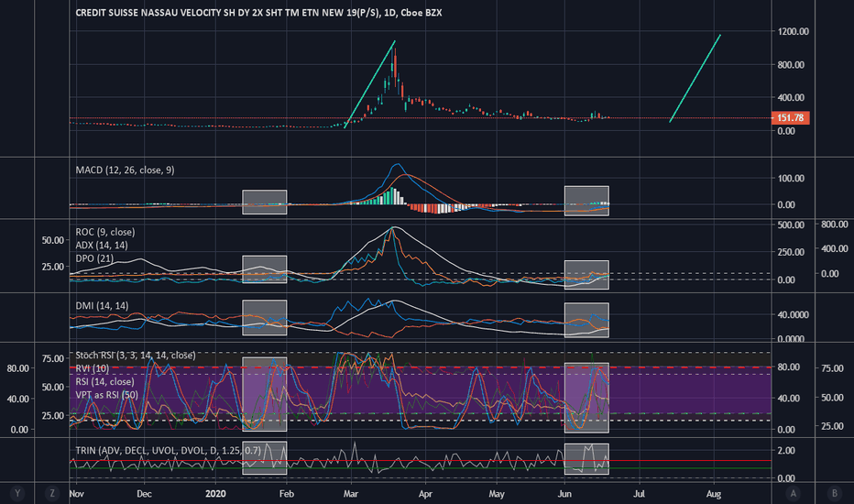Select the green projected trend line above August
The image size is (854, 504).
pyautogui.click(x=695, y=78)
